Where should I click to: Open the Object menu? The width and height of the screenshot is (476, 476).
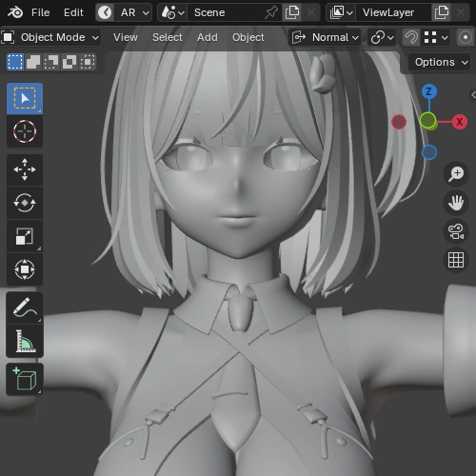pos(248,37)
